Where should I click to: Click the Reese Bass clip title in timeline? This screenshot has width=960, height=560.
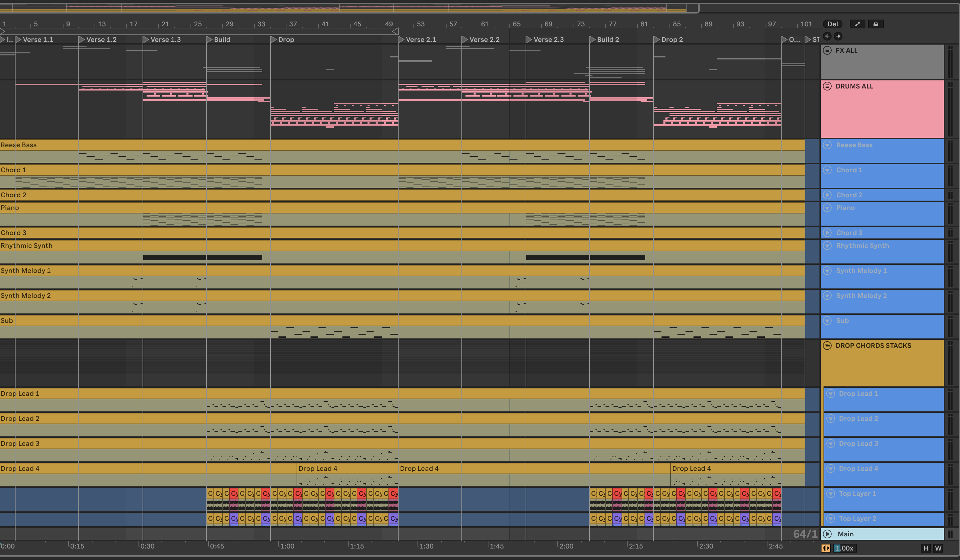(18, 145)
